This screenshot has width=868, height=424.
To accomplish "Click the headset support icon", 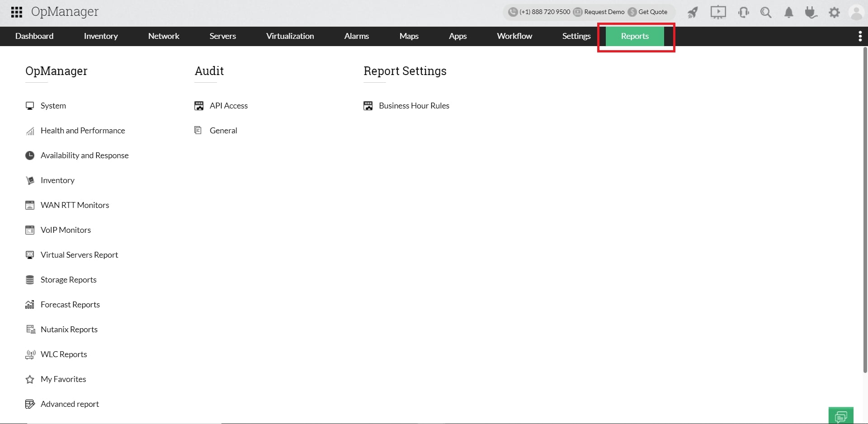I will point(743,12).
